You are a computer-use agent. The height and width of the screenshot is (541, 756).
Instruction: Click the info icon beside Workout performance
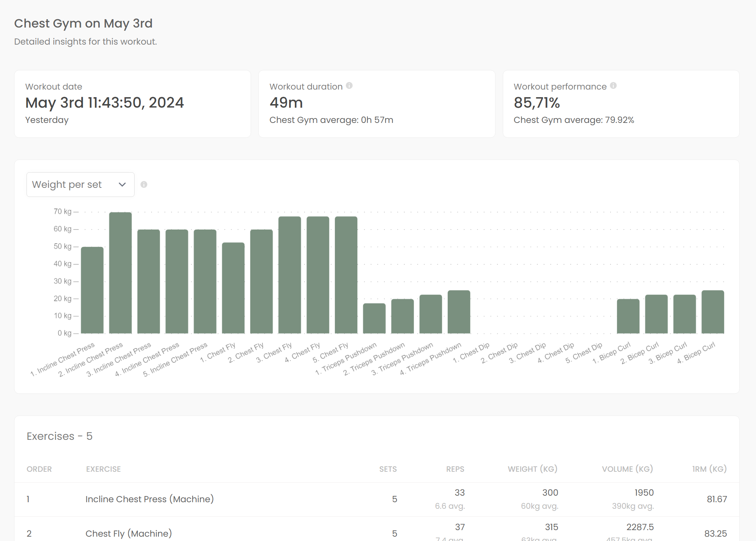(x=613, y=86)
